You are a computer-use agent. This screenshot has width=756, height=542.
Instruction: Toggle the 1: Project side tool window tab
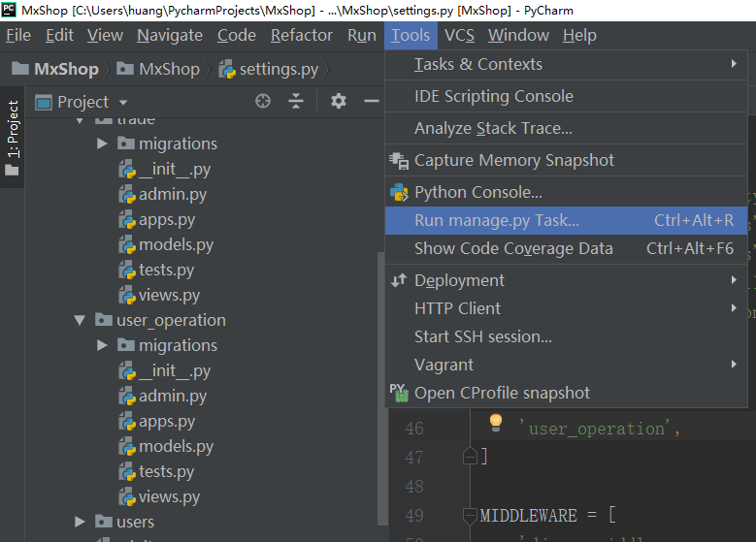pyautogui.click(x=12, y=138)
